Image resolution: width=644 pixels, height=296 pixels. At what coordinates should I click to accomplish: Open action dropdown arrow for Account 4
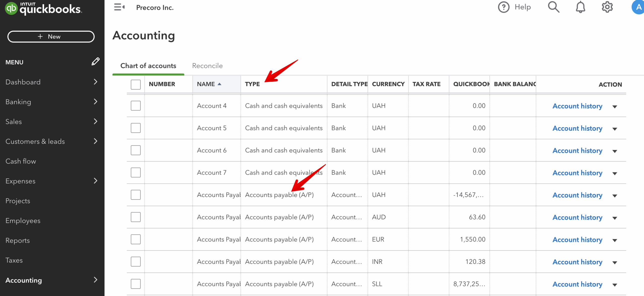coord(615,107)
